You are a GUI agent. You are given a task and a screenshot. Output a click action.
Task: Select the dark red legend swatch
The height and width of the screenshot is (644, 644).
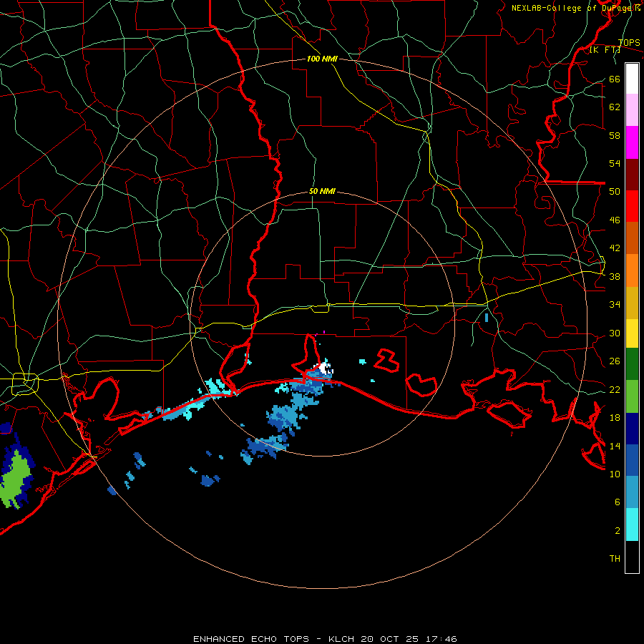(x=632, y=175)
